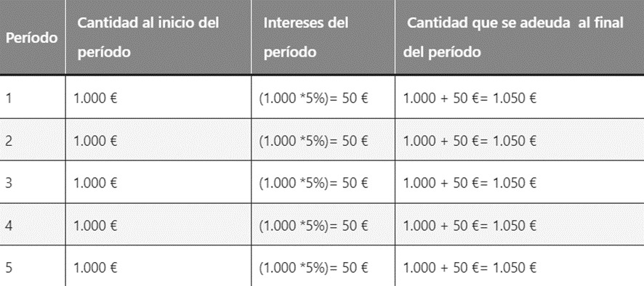Click the Período column header

coord(32,38)
